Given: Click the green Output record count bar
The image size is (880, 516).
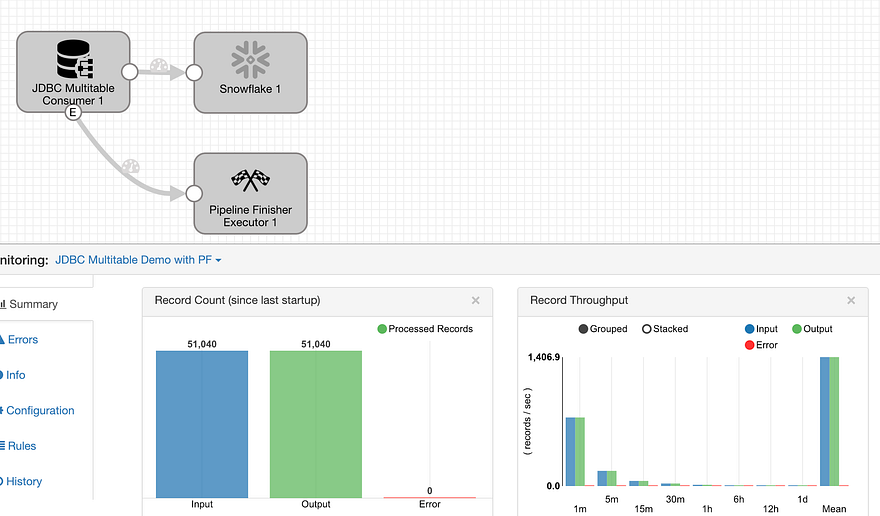Looking at the screenshot, I should coord(316,424).
